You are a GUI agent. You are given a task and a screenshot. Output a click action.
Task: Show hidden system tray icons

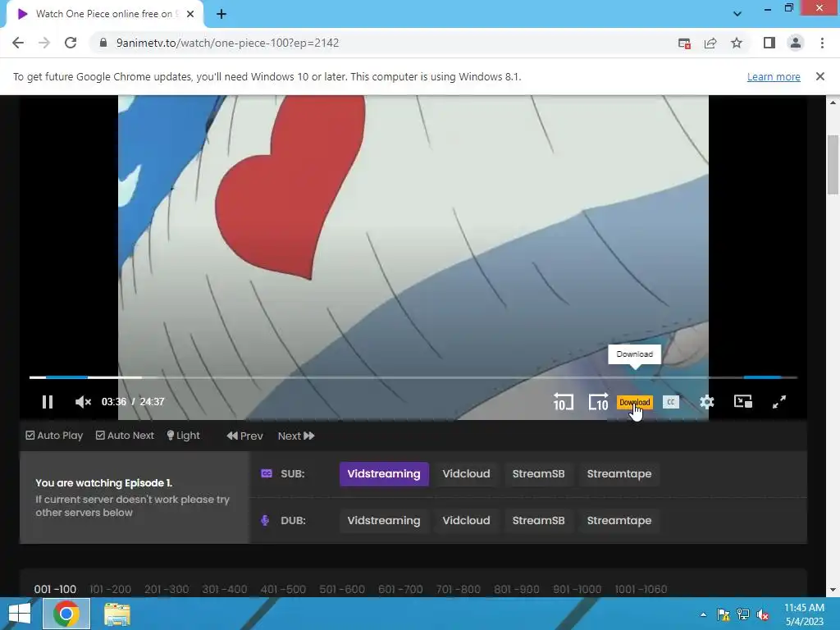click(x=703, y=614)
